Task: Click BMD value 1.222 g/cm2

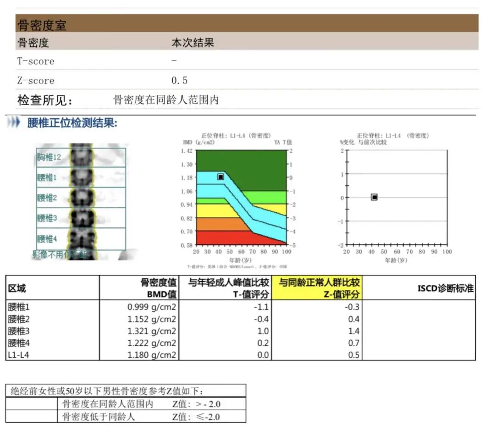Action: pyautogui.click(x=152, y=343)
